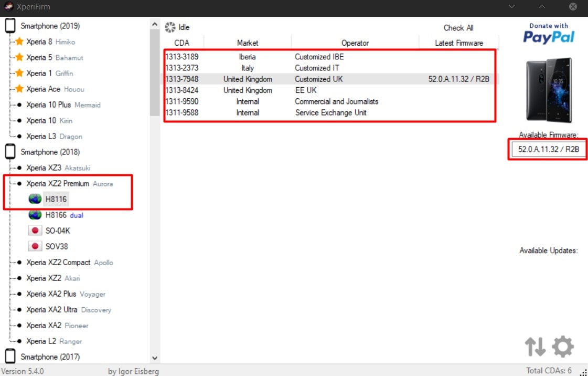Expand Xperia XZ2 Akari
588x376 pixels.
(x=53, y=278)
